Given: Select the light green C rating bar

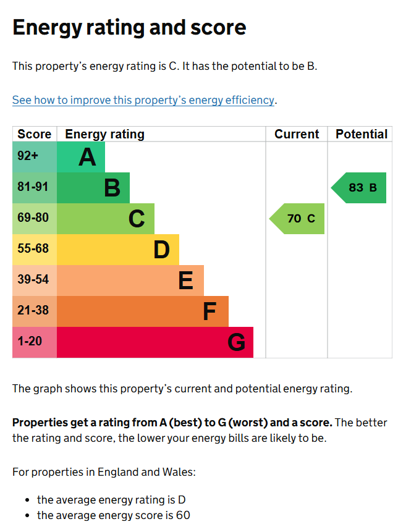Looking at the screenshot, I should [106, 219].
